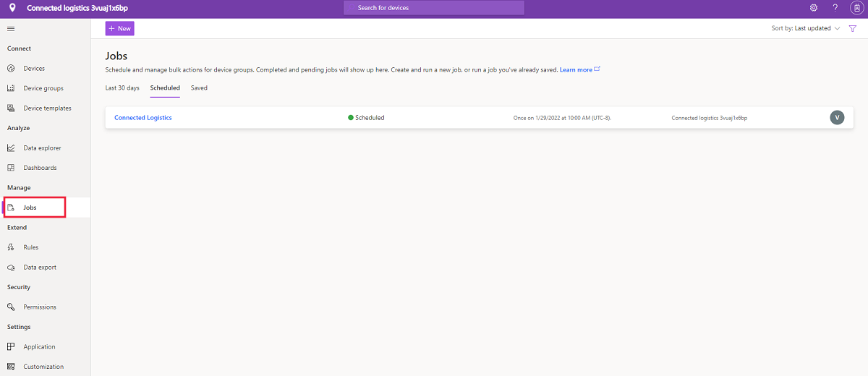Open user account avatar in header
The height and width of the screenshot is (376, 868).
click(x=856, y=8)
